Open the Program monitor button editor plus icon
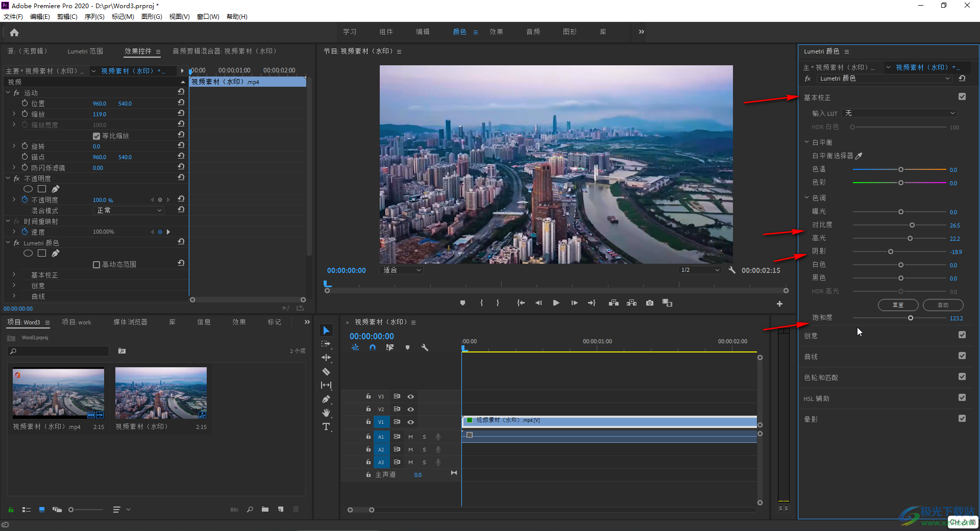The image size is (980, 531). point(779,304)
